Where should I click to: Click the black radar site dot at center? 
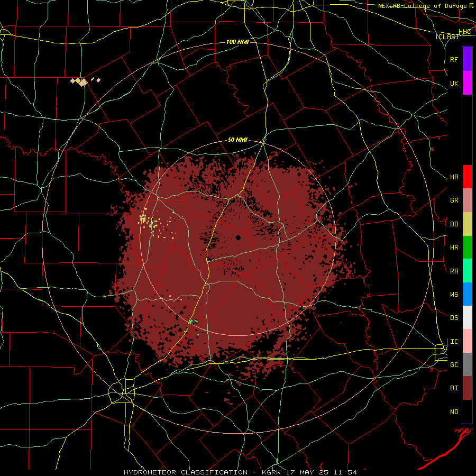(239, 237)
